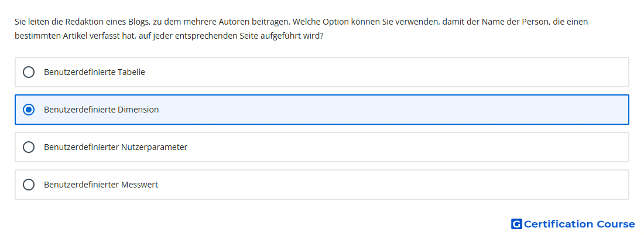Click empty space inside the Tabelle answer card
The height and width of the screenshot is (235, 644).
tap(386, 72)
